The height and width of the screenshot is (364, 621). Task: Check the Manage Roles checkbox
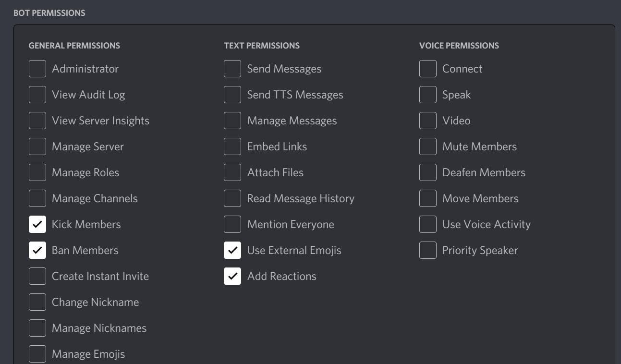coord(37,172)
